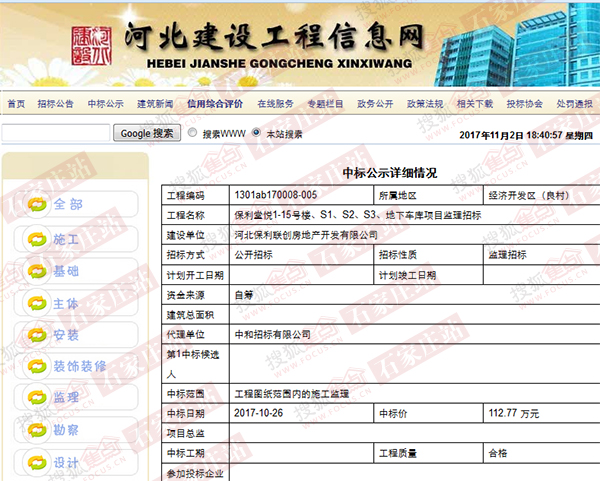Open 在线服务 navigation item
600x481 pixels.
coord(276,104)
